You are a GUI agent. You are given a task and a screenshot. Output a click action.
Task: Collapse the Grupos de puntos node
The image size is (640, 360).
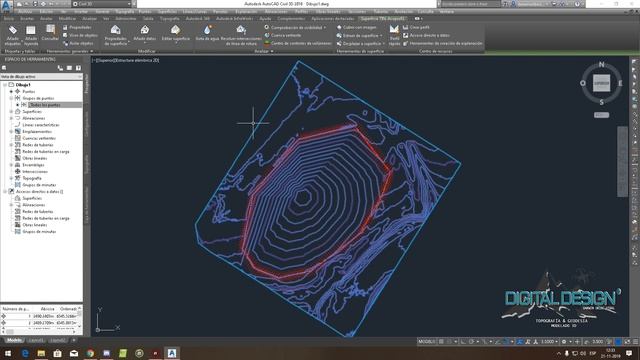(x=11, y=98)
